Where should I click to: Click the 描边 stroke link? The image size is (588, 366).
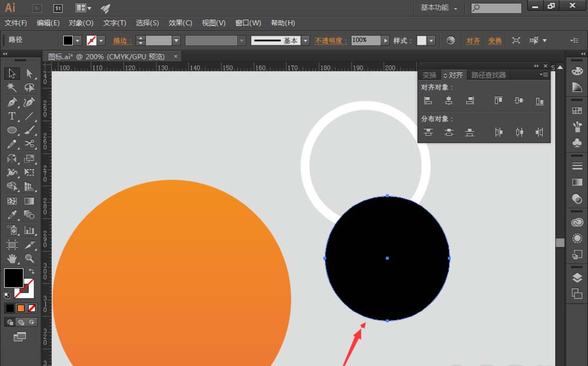[122, 41]
